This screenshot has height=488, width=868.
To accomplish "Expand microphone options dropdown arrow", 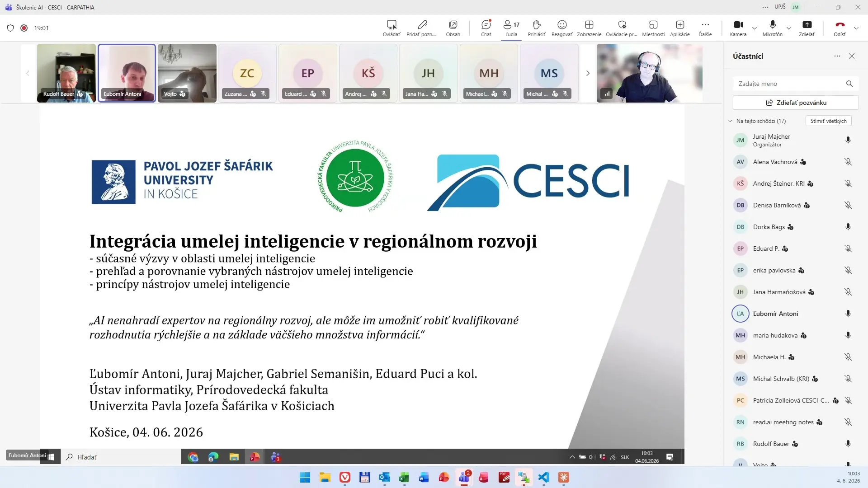I will click(789, 28).
